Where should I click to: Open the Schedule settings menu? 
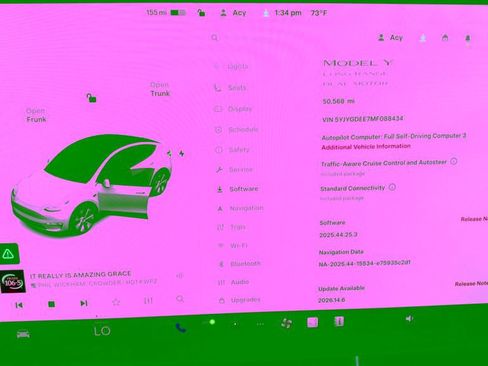pyautogui.click(x=236, y=130)
